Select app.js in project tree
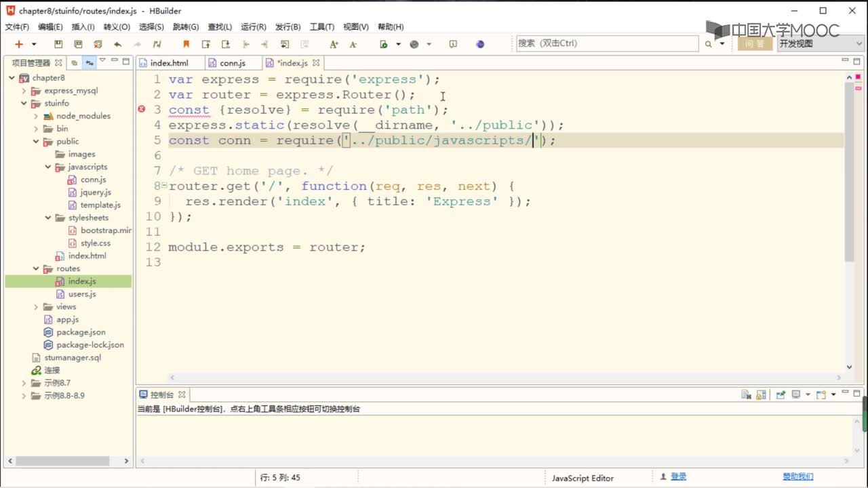Viewport: 868px width, 488px height. 67,319
